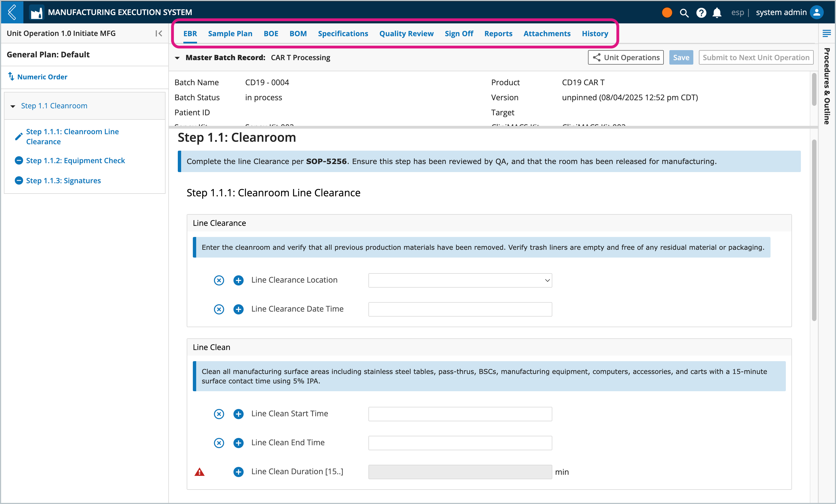This screenshot has height=504, width=836.
Task: Open Step 1.1.2: Equipment Check
Action: pyautogui.click(x=75, y=160)
